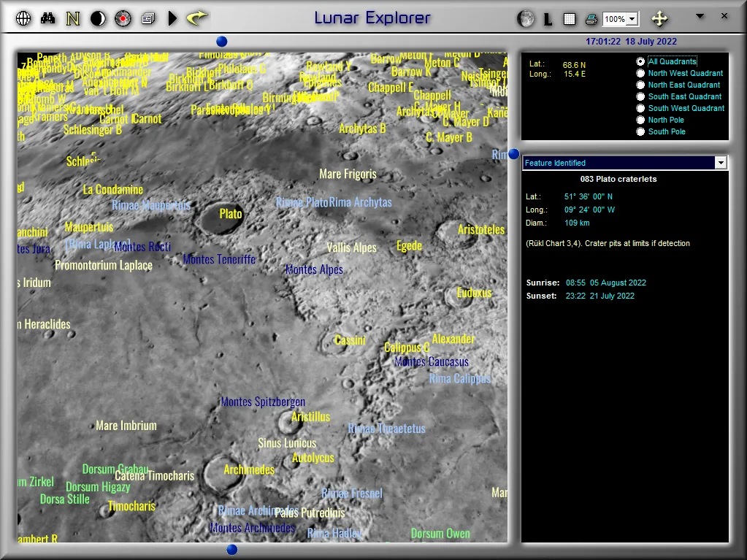Image resolution: width=747 pixels, height=560 pixels.
Task: Click the Sinus Lunicus label
Action: [x=287, y=443]
